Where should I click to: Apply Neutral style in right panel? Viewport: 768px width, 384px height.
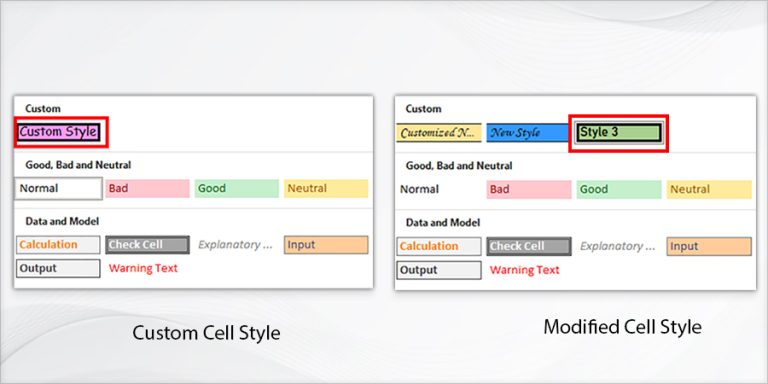709,190
